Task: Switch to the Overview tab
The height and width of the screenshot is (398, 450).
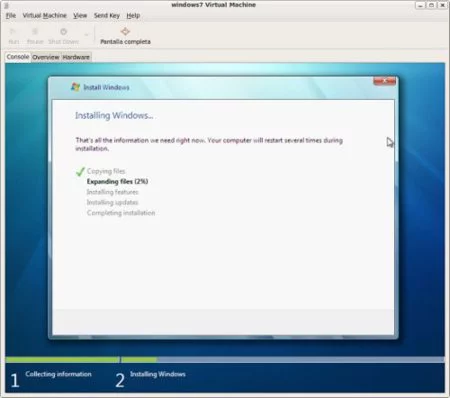Action: 46,57
